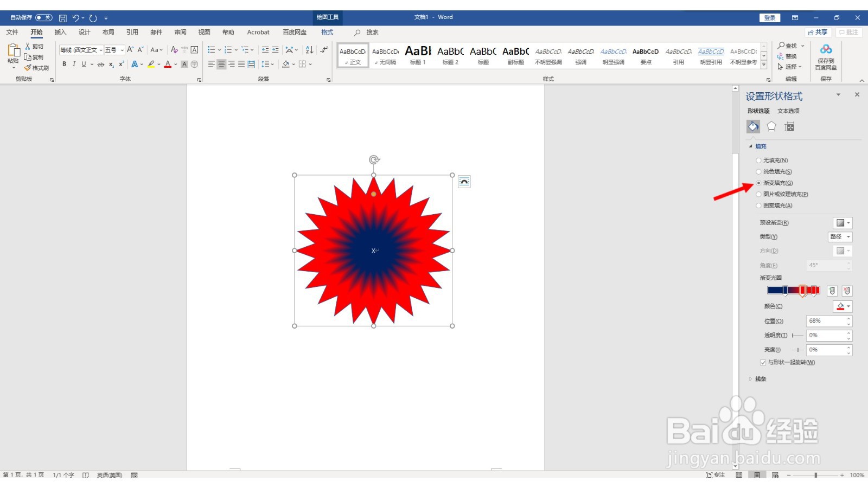Screen dimensions: 868x488
Task: Align text left
Action: (x=212, y=64)
